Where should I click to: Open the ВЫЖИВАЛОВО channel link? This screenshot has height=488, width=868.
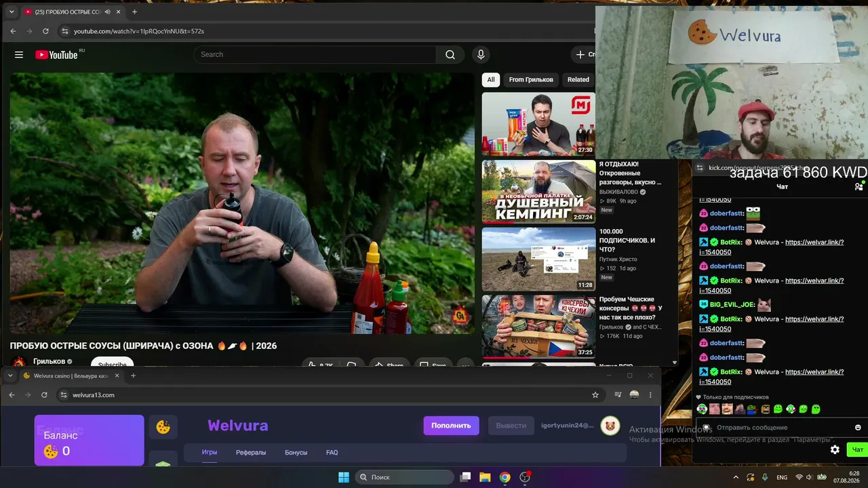click(x=619, y=192)
